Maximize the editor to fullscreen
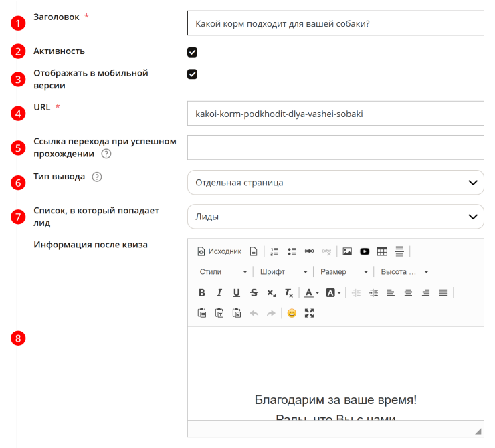The image size is (495, 448). (x=309, y=313)
